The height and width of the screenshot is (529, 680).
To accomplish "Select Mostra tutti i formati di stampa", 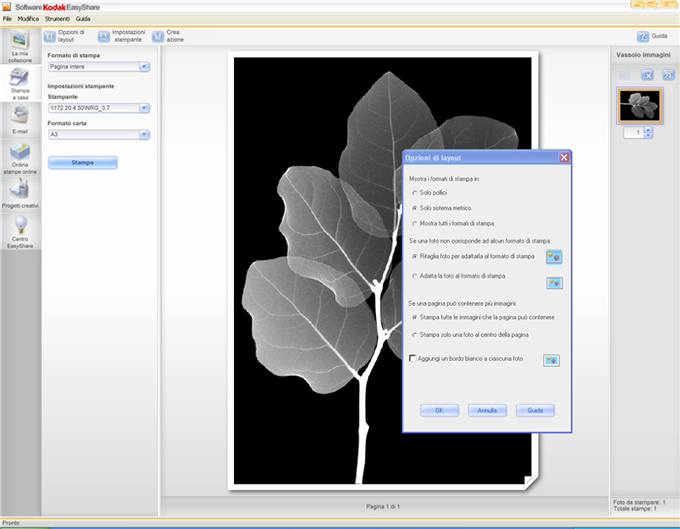I will pyautogui.click(x=415, y=224).
